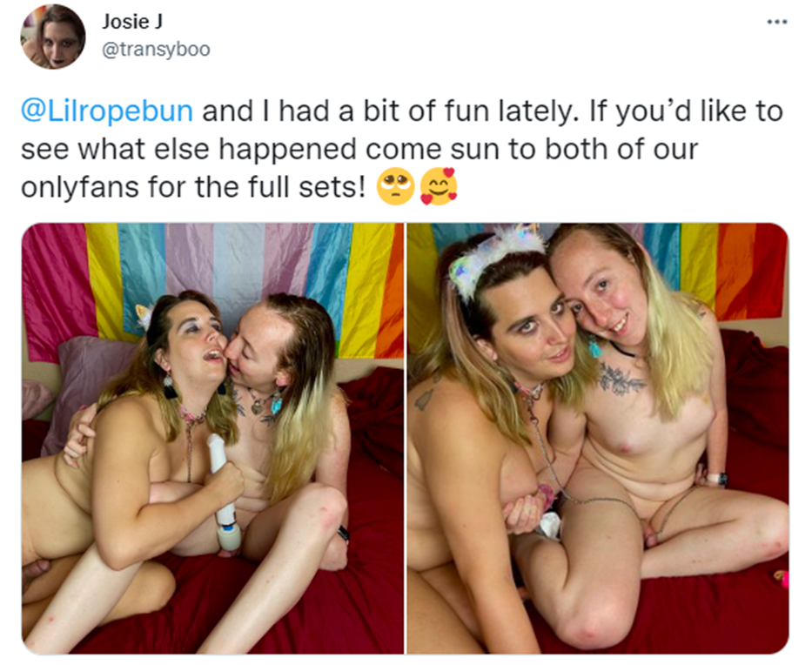The width and height of the screenshot is (812, 665).
Task: Open Josie J's profile avatar
Action: click(x=53, y=37)
